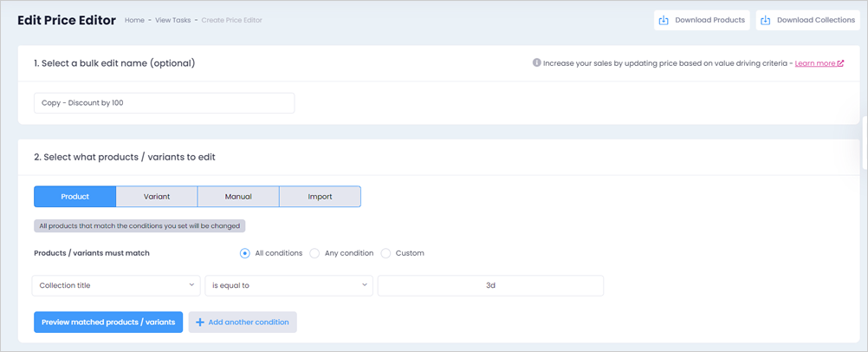Switch to the Product tab

(74, 196)
